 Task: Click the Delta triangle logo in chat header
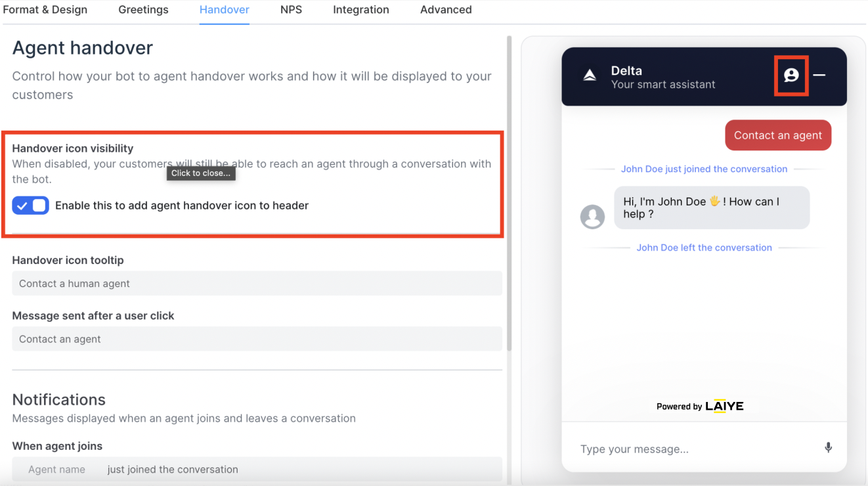click(590, 76)
